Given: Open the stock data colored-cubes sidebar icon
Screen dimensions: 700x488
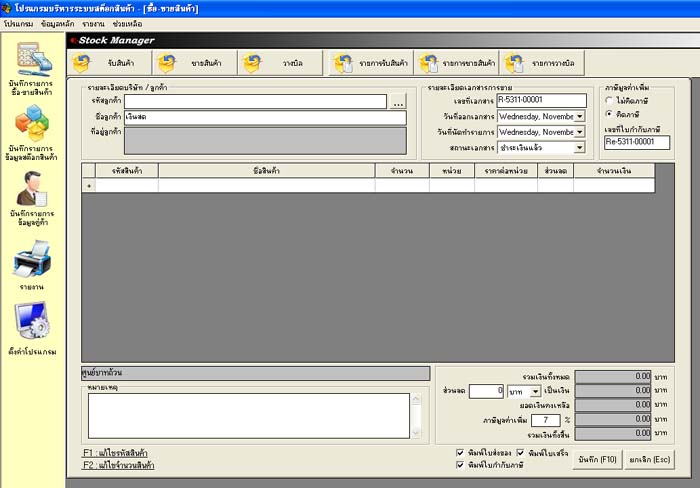Looking at the screenshot, I should pyautogui.click(x=32, y=126).
